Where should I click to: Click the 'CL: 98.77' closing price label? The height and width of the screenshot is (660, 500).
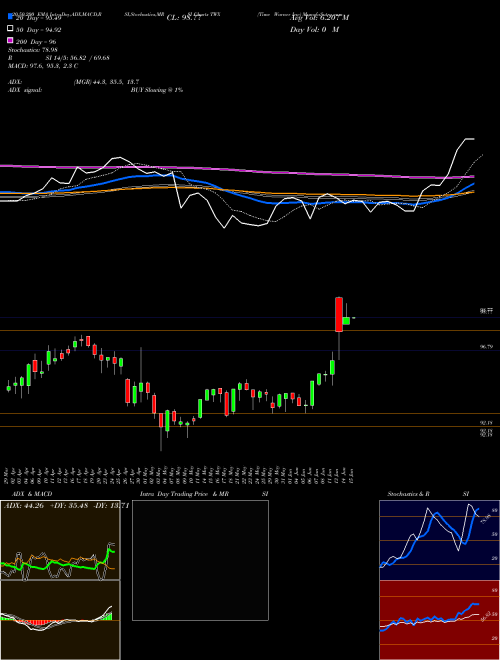(x=184, y=18)
